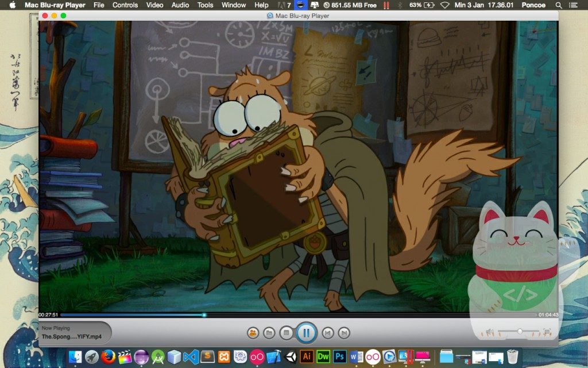Open Microsoft Word from the dock
Image resolution: width=588 pixels, height=368 pixels.
(x=356, y=356)
